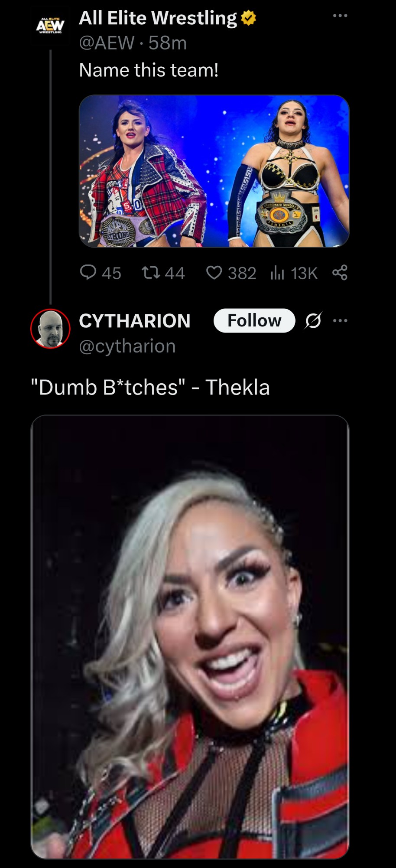This screenshot has width=396, height=868.
Task: Click the gold verified badge next to AEW
Action: tap(249, 18)
